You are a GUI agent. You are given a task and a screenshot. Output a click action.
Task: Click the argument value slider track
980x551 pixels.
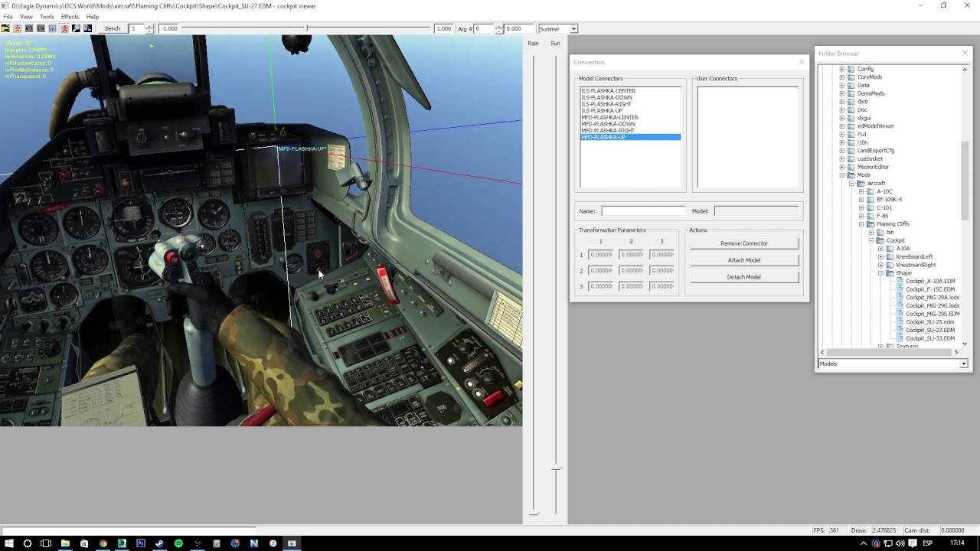click(306, 28)
